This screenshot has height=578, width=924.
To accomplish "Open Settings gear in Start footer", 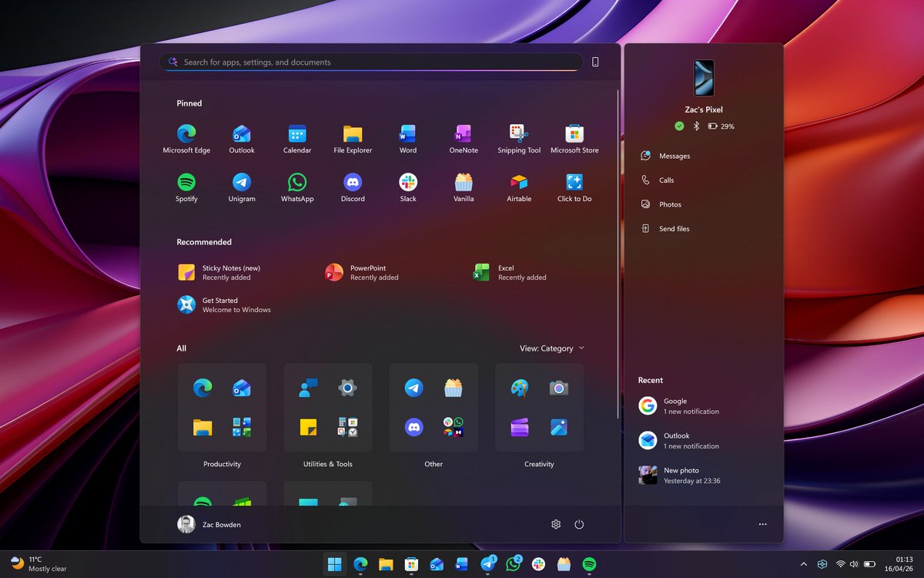I will click(556, 524).
